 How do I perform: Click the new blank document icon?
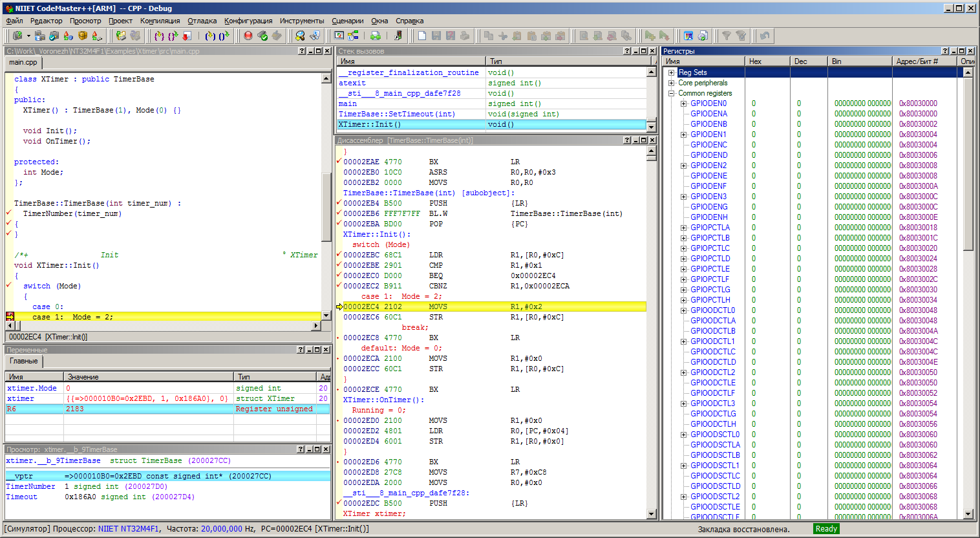tap(422, 36)
